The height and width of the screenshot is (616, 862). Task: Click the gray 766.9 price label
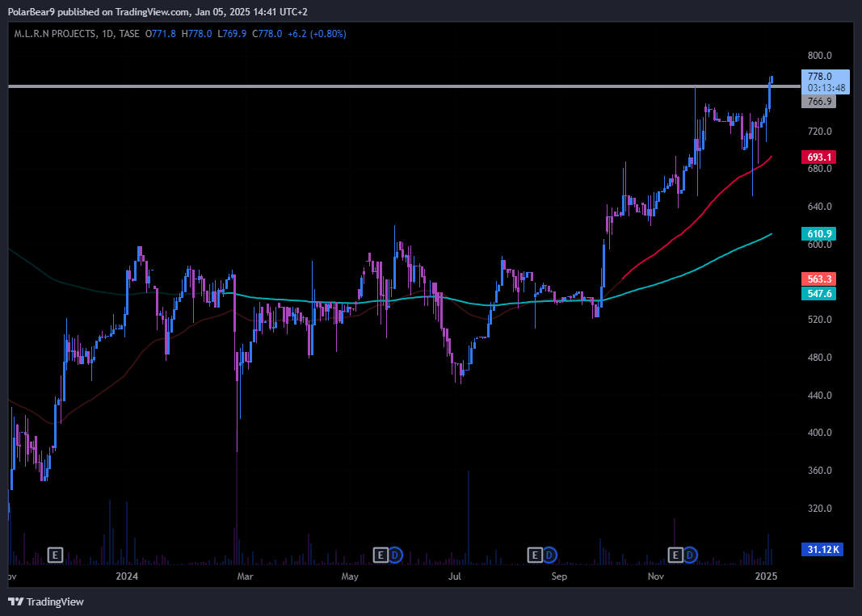pos(818,101)
